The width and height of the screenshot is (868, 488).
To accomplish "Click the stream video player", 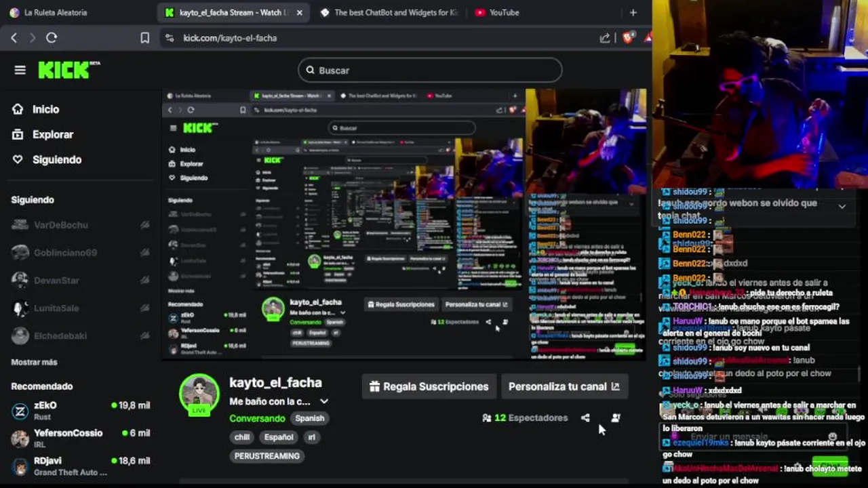I will [403, 224].
